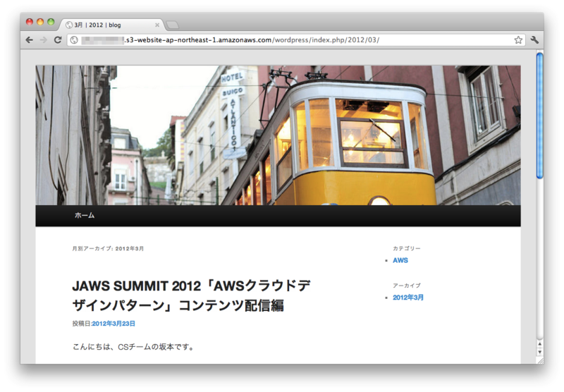
Task: Click the browser forward arrow
Action: pyautogui.click(x=43, y=40)
